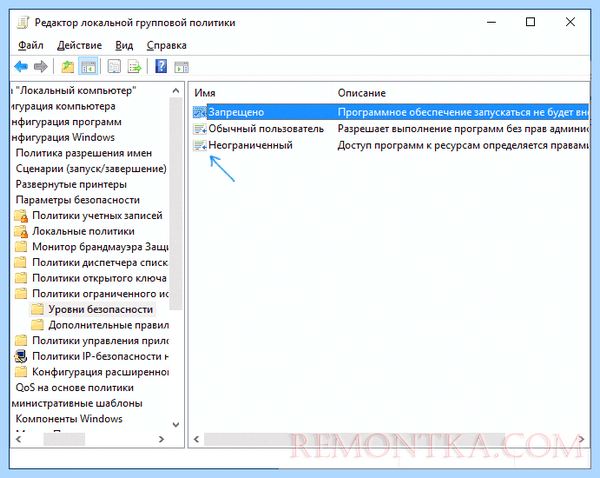Select Конфигурация Windows tree node
600x478 pixels.
point(63,137)
